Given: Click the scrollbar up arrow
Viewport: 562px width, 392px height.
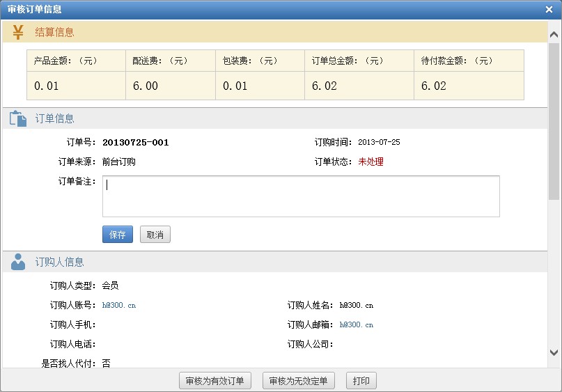Looking at the screenshot, I should click(554, 33).
